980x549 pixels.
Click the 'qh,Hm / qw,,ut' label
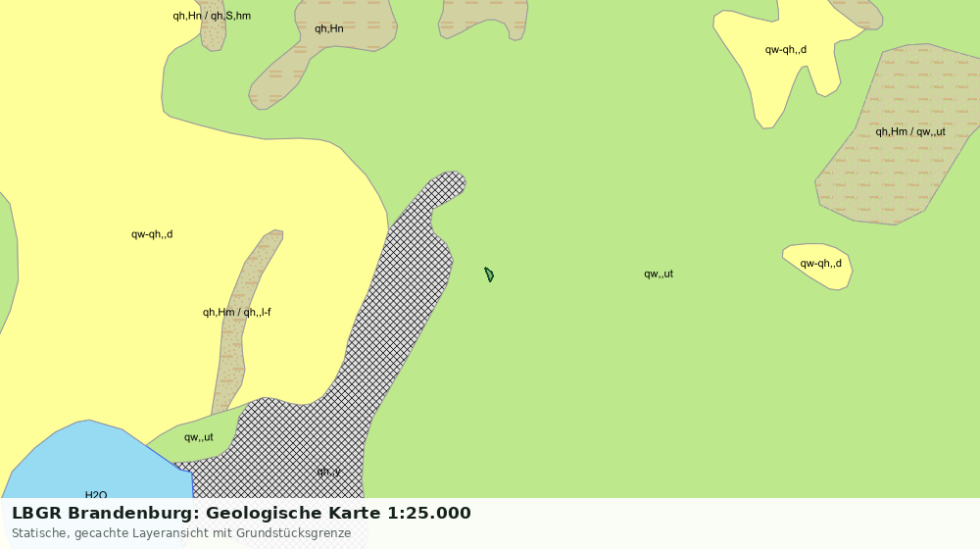tap(910, 132)
